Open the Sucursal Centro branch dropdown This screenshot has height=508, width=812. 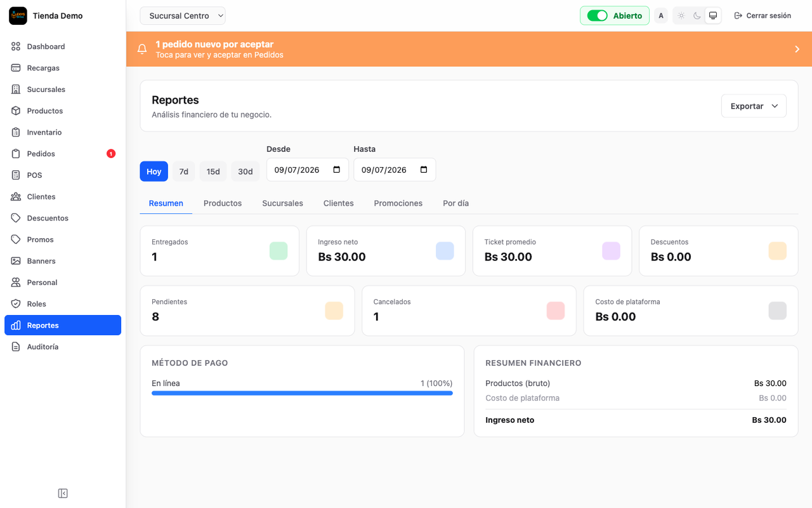(x=183, y=15)
